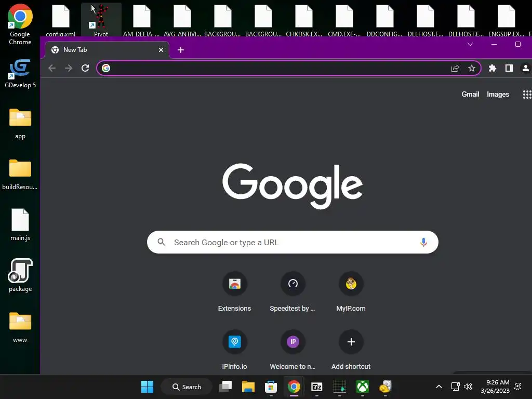Screen dimensions: 532x399
Task: Click the 'Search Google or type a URL' box
Action: coord(292,242)
